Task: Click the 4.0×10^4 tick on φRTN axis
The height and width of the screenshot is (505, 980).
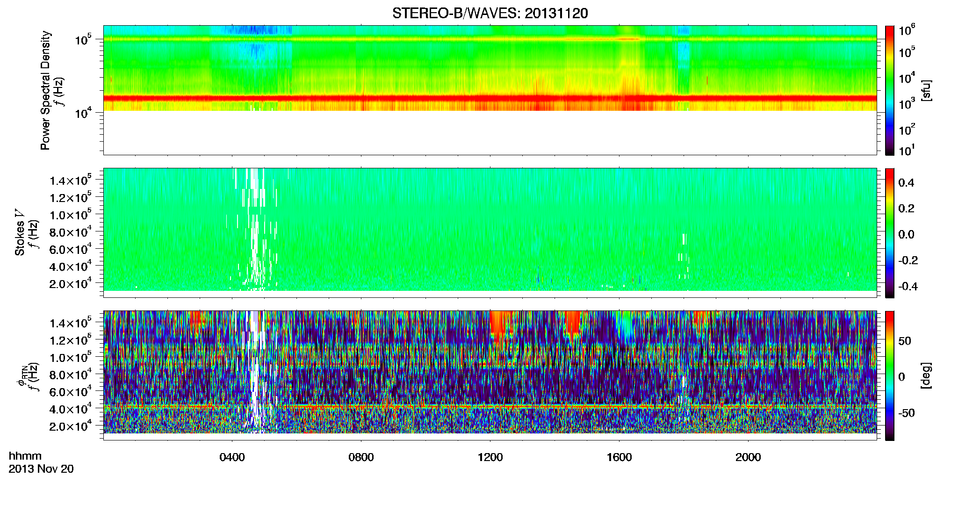Action: [71, 409]
